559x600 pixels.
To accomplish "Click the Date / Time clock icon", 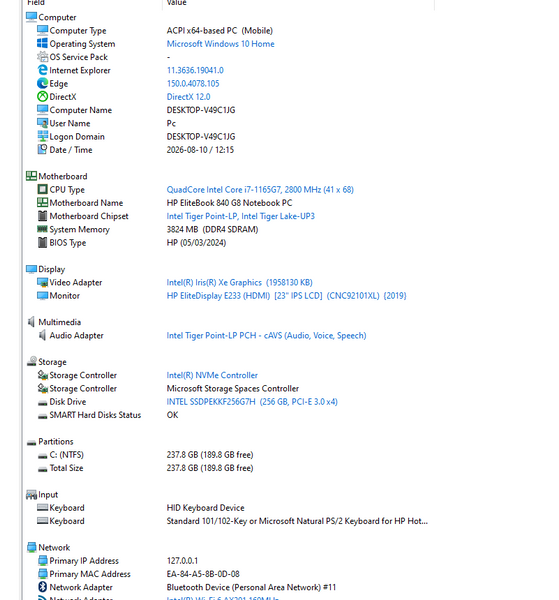I will click(42, 150).
